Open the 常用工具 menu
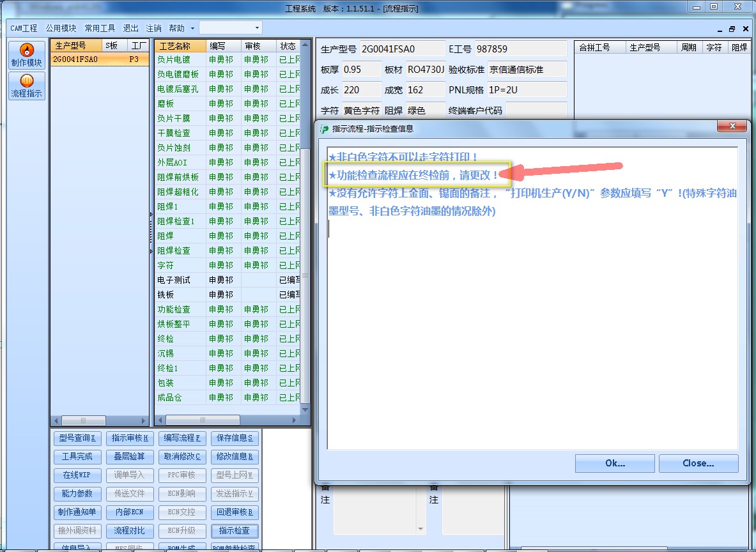 (x=100, y=28)
